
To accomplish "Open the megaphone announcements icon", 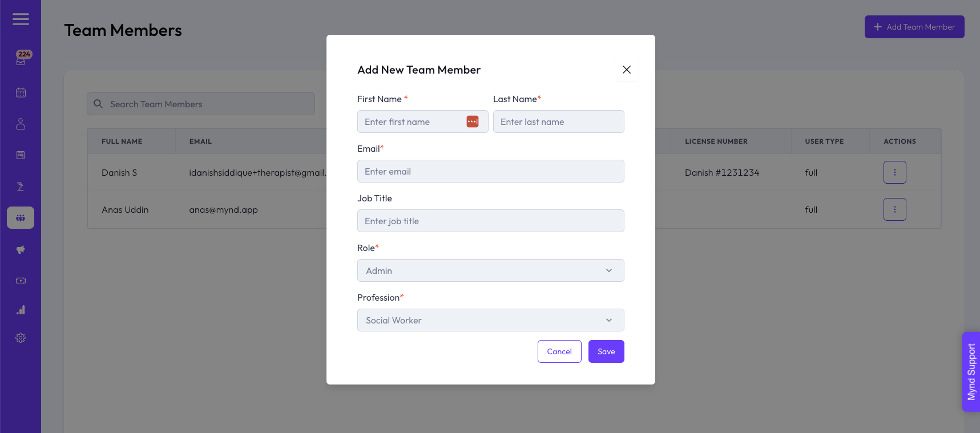I will [21, 249].
